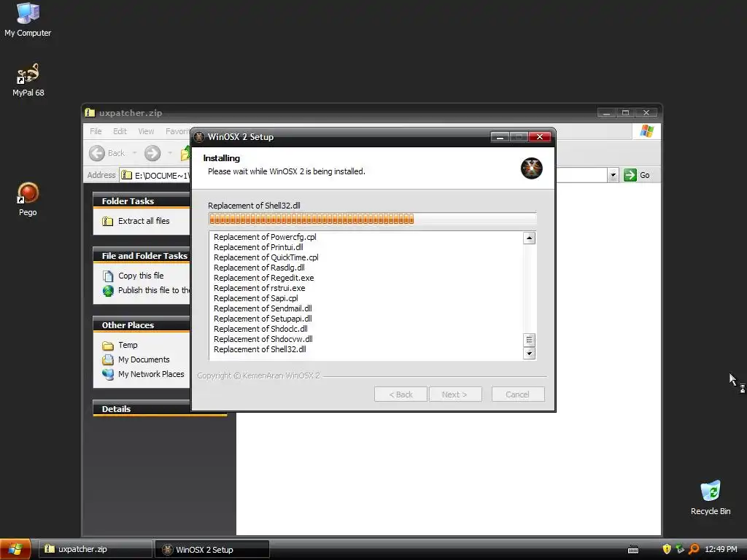Go Forward in the explorer window
Image resolution: width=747 pixels, height=560 pixels.
(x=152, y=153)
